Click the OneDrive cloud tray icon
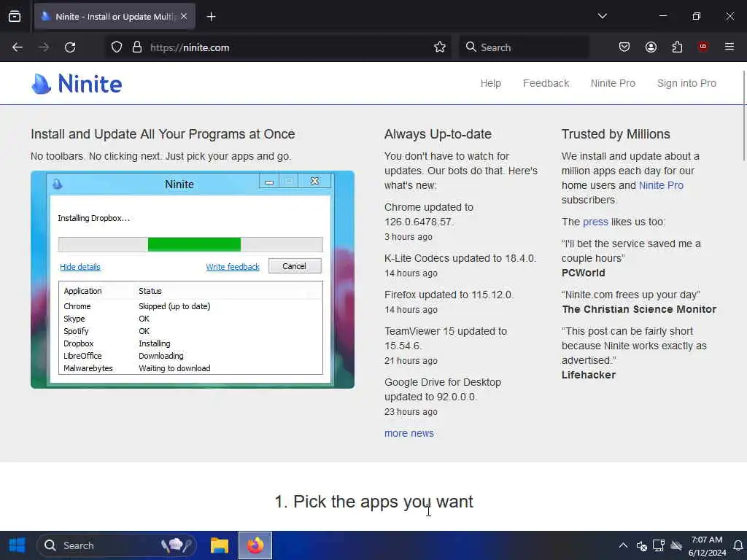Screen dimensions: 747x560 (676, 545)
